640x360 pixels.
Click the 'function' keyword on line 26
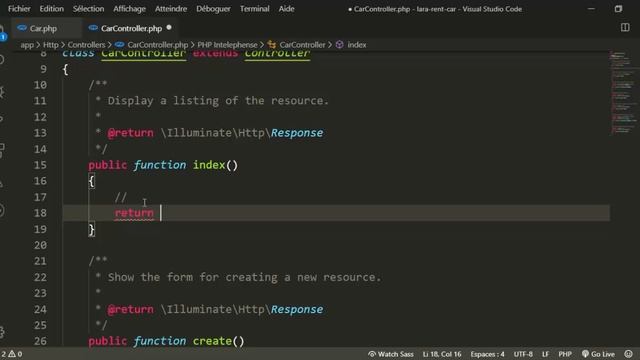(x=160, y=341)
